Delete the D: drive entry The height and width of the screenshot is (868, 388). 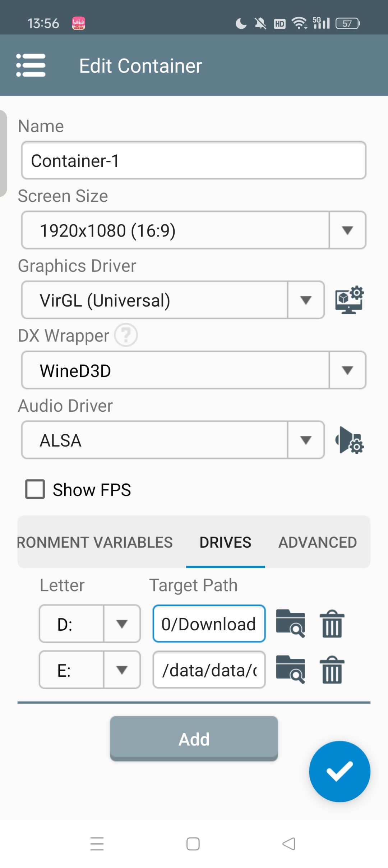[x=332, y=623]
